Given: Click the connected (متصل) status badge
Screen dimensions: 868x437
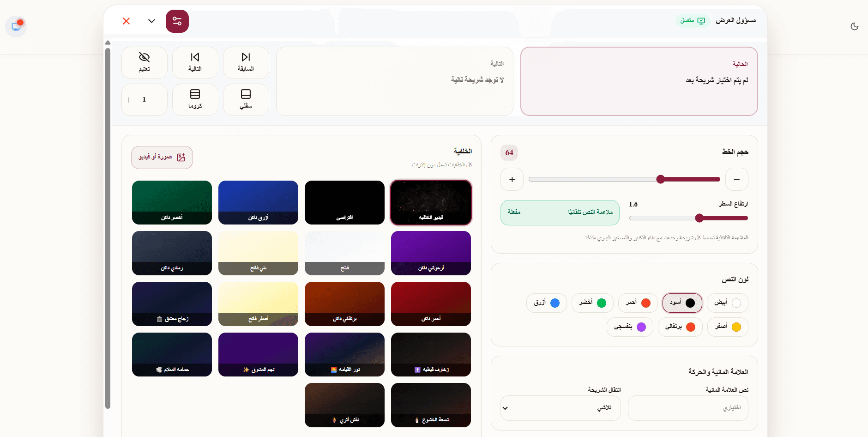Looking at the screenshot, I should pyautogui.click(x=693, y=21).
